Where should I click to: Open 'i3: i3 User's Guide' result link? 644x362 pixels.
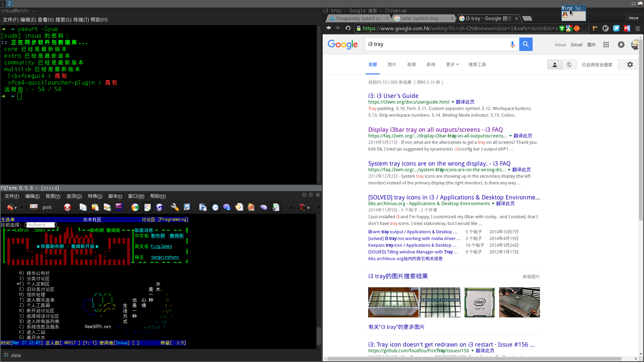(x=393, y=96)
